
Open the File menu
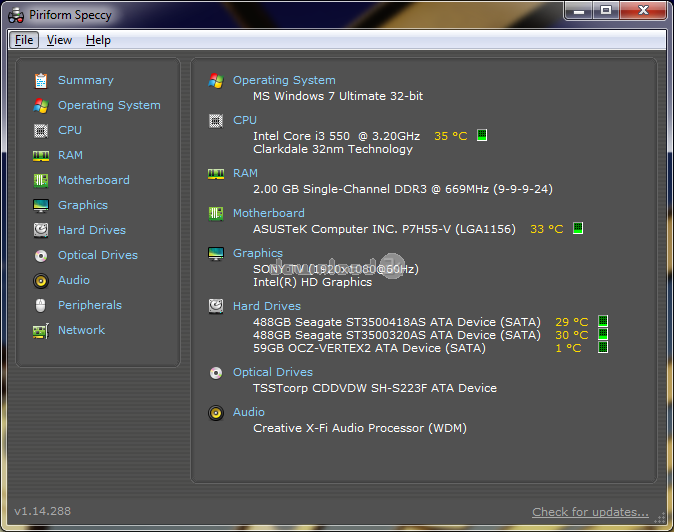pos(24,40)
